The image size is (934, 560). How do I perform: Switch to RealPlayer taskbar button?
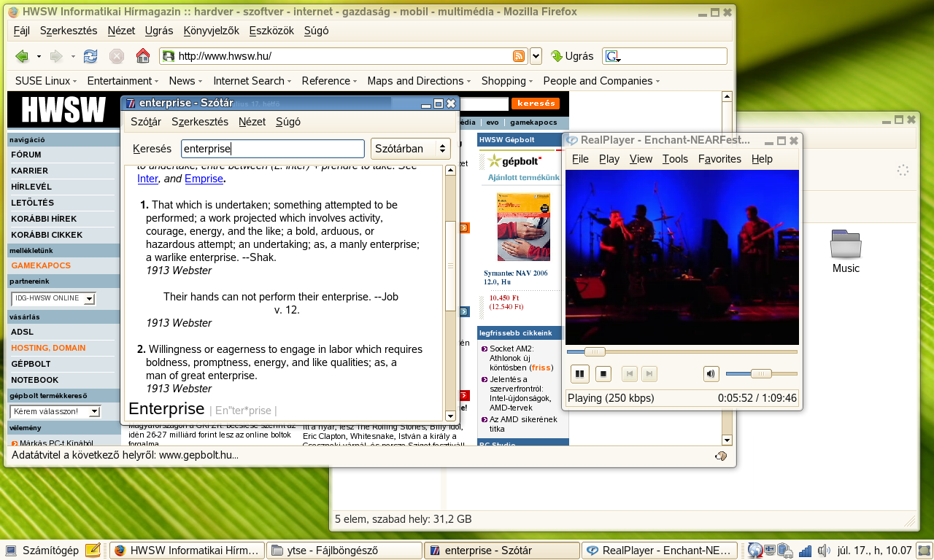tap(660, 551)
